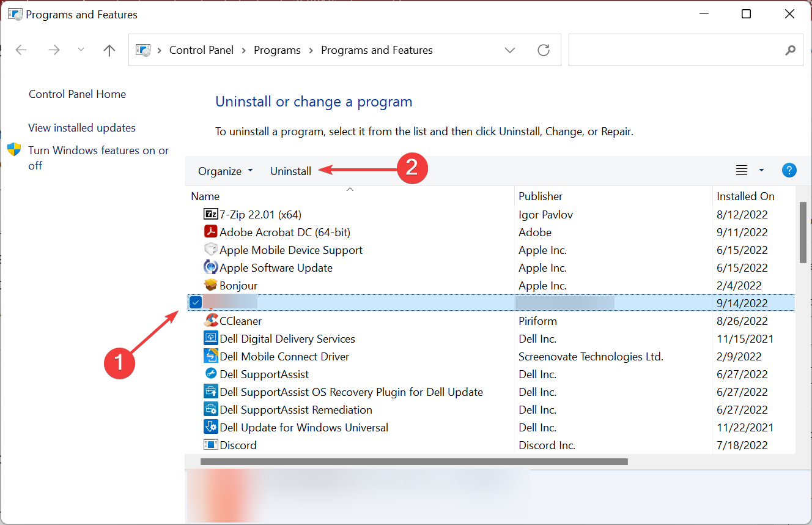Click the Piriform publisher cell
Viewport: 812px width, 525px height.
pos(537,321)
